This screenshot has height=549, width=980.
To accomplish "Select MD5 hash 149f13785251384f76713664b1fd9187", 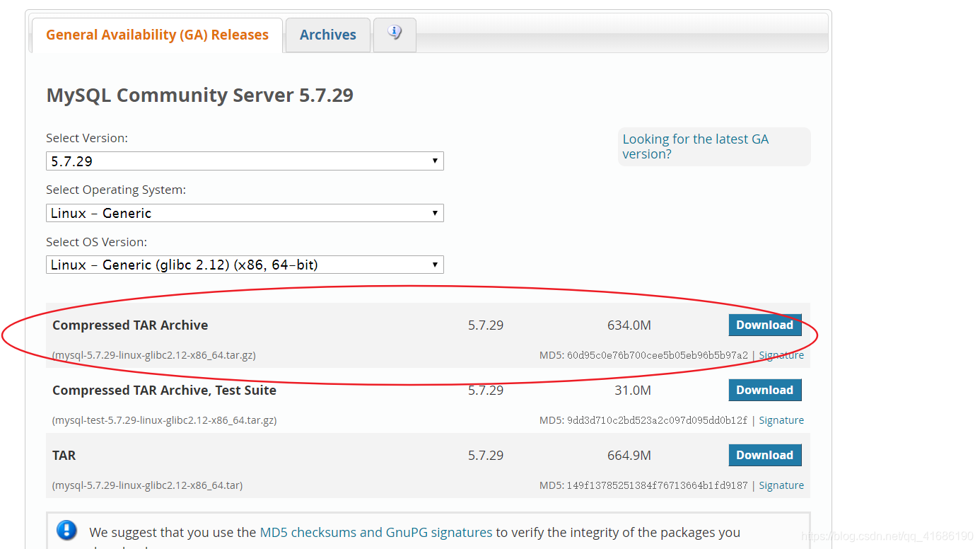I will pyautogui.click(x=657, y=485).
